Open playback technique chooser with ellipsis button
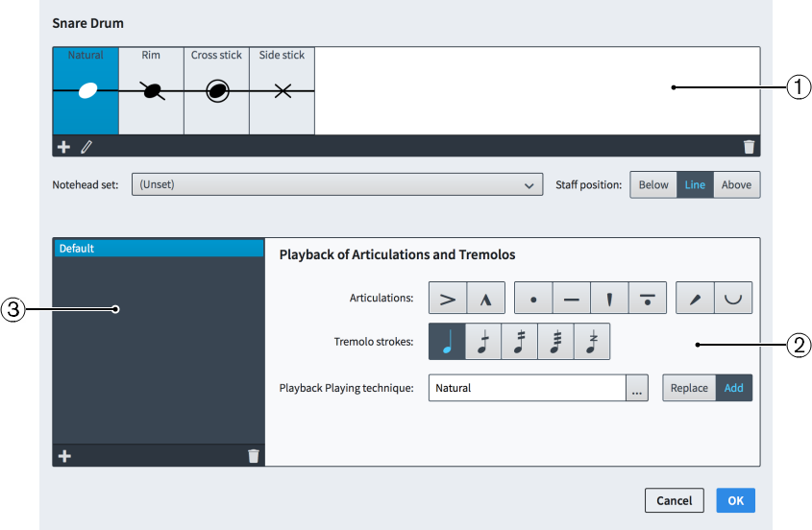 coord(637,388)
